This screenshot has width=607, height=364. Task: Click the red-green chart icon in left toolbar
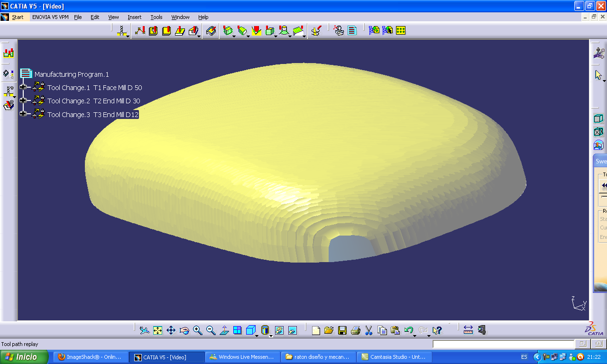(9, 53)
